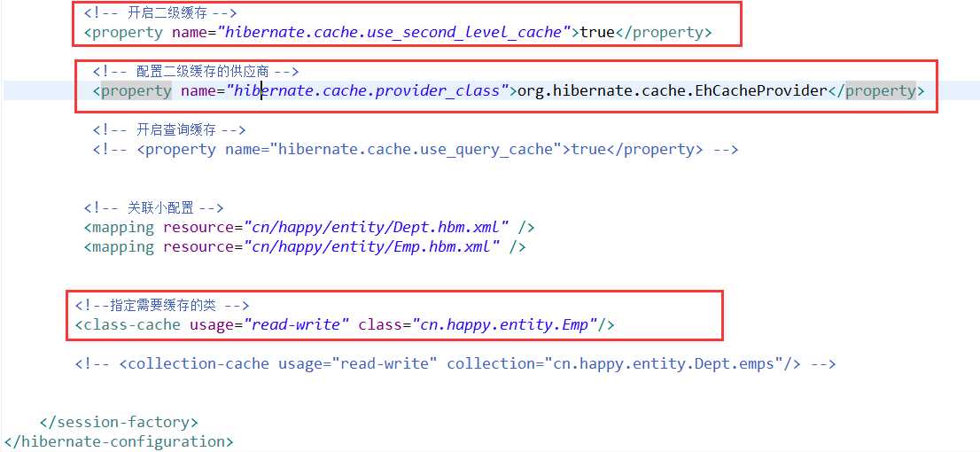Click the highlighted closing property tag

tap(880, 91)
